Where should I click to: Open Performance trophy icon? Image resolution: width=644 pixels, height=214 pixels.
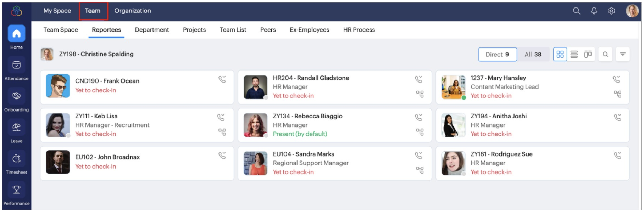(16, 190)
